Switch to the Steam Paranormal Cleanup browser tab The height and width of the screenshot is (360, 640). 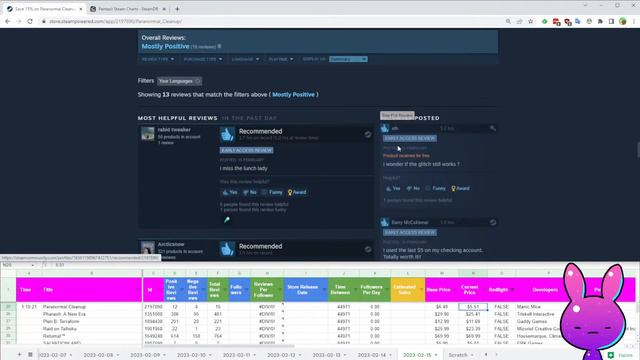44,9
